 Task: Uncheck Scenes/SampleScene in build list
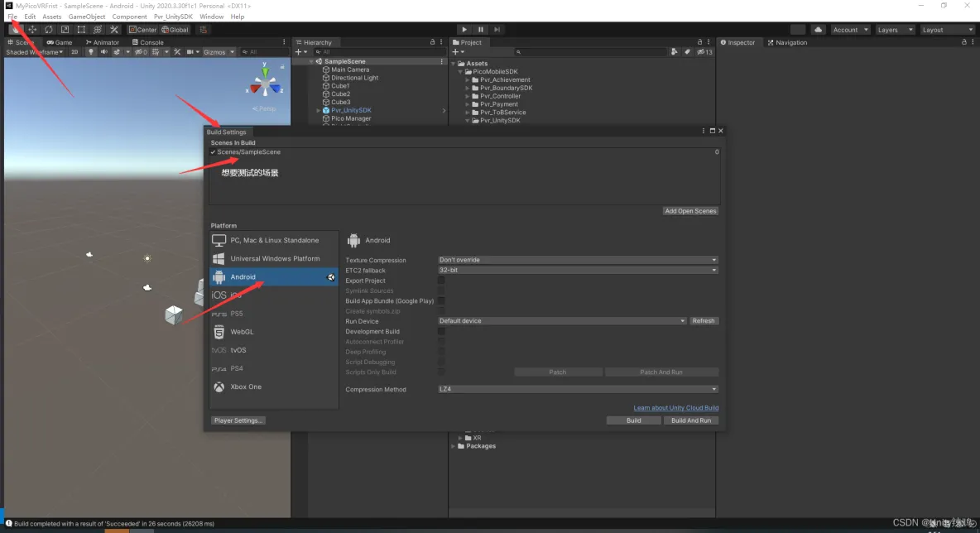(x=213, y=151)
